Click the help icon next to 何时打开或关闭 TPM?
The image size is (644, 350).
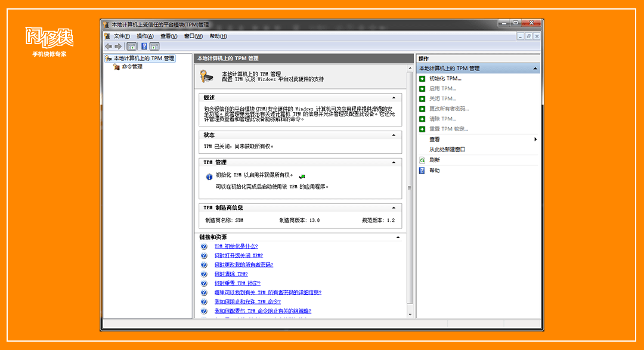point(204,256)
